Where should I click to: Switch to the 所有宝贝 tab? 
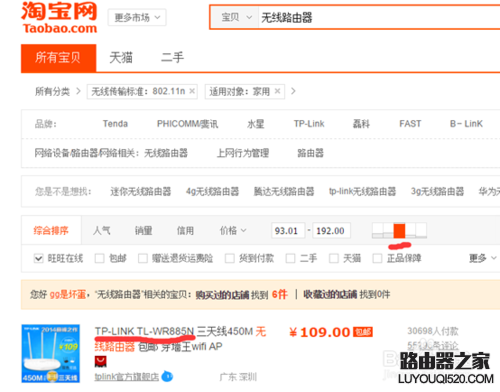pyautogui.click(x=58, y=58)
